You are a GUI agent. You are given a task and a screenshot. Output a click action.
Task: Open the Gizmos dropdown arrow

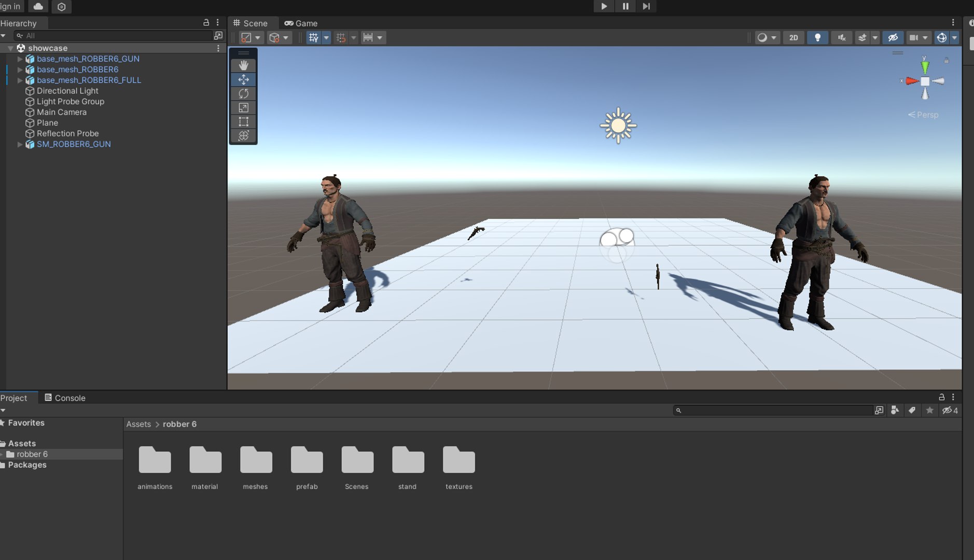[954, 37]
